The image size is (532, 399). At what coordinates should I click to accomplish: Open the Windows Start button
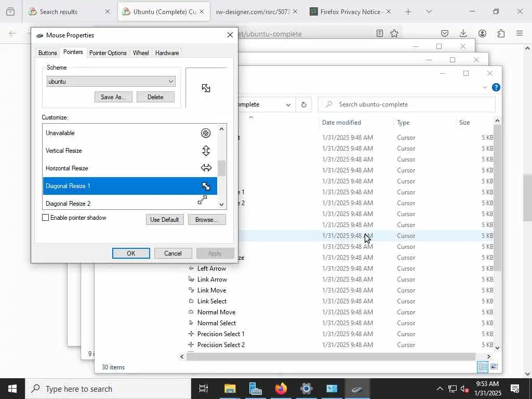(x=12, y=389)
